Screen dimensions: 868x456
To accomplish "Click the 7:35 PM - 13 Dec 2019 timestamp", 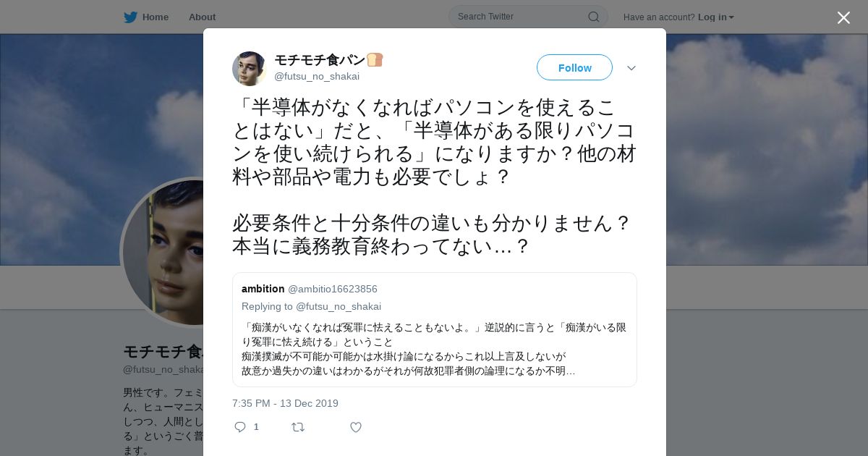I will (285, 403).
